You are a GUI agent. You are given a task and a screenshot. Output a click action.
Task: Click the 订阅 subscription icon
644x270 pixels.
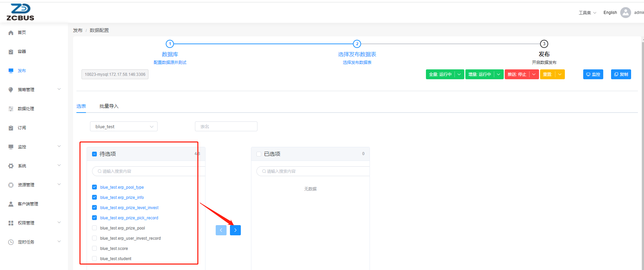[11, 128]
